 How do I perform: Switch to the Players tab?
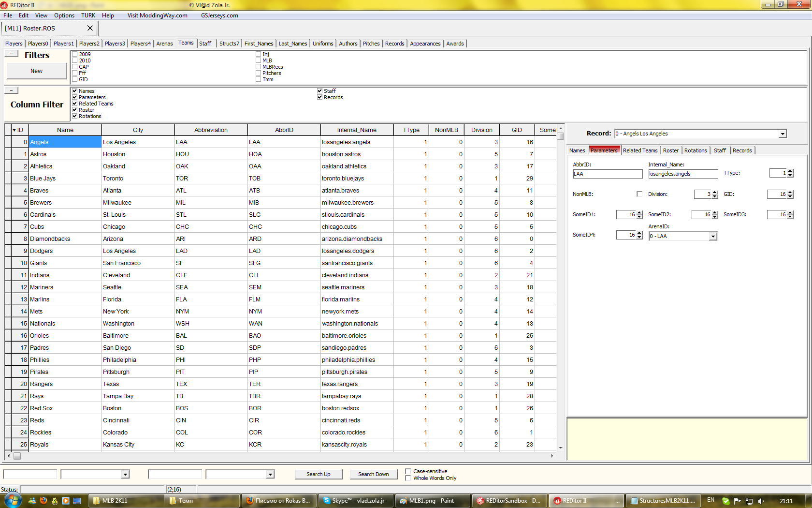pyautogui.click(x=14, y=44)
